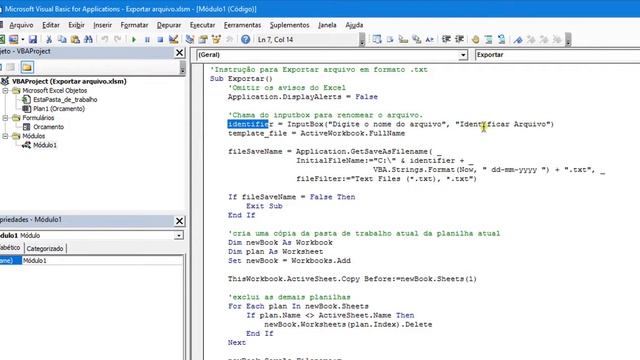
Task: Close the Project - VBAProject panel
Action: [179, 53]
